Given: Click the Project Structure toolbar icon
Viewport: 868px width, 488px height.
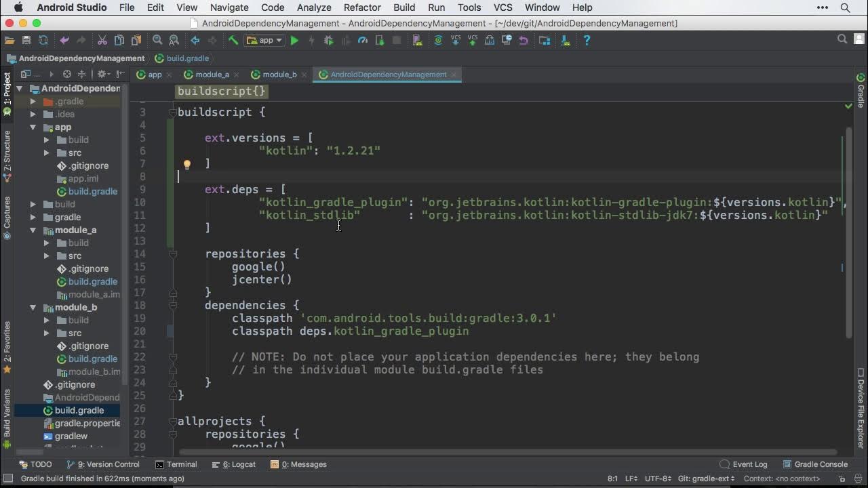Looking at the screenshot, I should pyautogui.click(x=545, y=41).
